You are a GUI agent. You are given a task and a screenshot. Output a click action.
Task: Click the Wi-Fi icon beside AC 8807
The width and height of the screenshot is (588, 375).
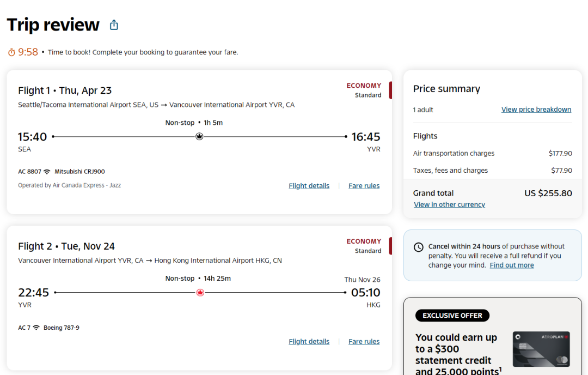[47, 172]
